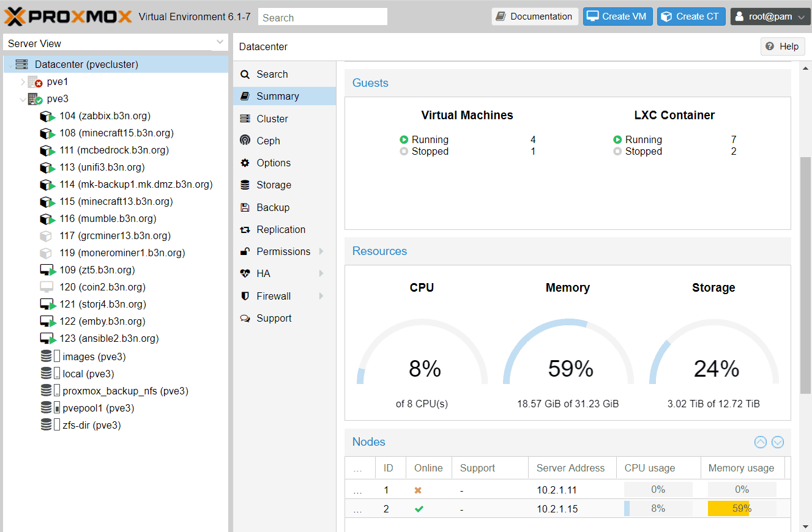
Task: Open the root@pam user menu
Action: (770, 17)
